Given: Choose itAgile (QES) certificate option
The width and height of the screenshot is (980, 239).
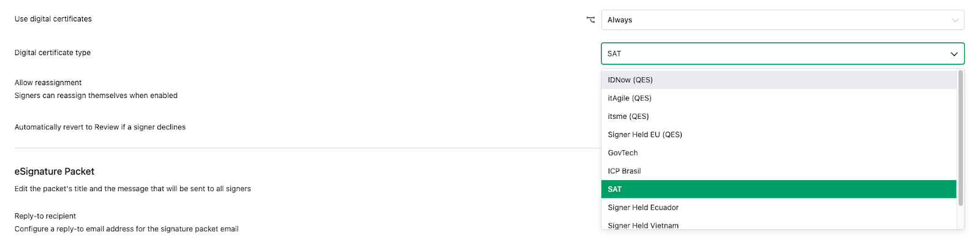Looking at the screenshot, I should (x=778, y=98).
